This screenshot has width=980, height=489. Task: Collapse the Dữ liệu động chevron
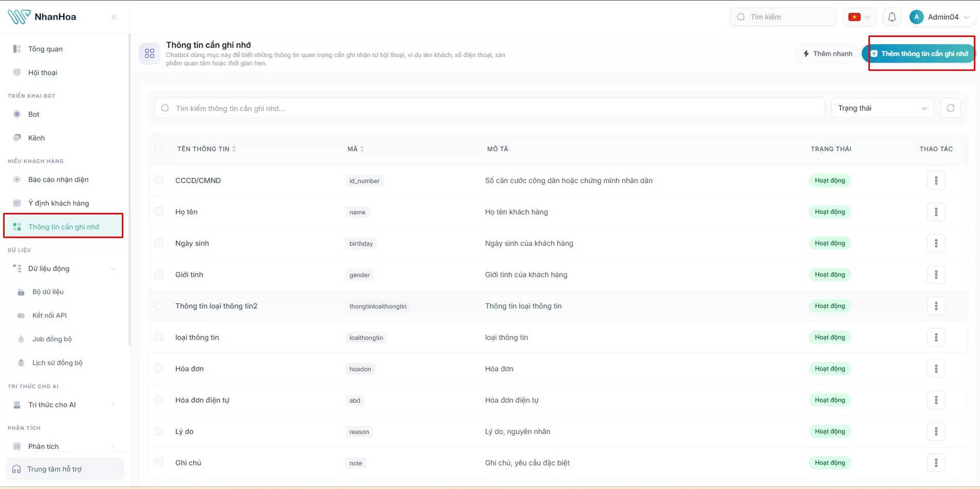tap(113, 268)
